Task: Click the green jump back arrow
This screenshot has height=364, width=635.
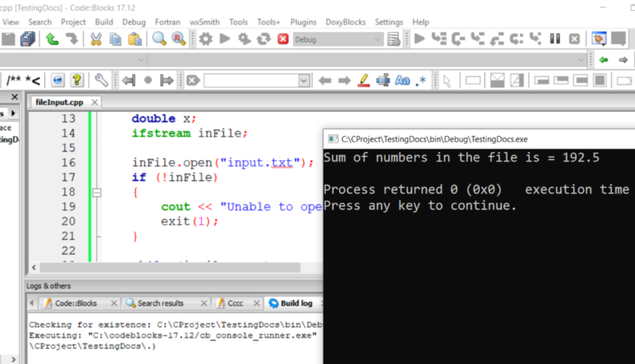Action: (x=603, y=60)
